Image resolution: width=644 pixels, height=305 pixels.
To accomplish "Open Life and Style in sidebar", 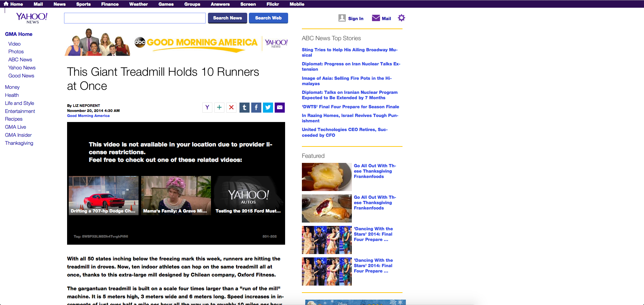I will pos(19,103).
